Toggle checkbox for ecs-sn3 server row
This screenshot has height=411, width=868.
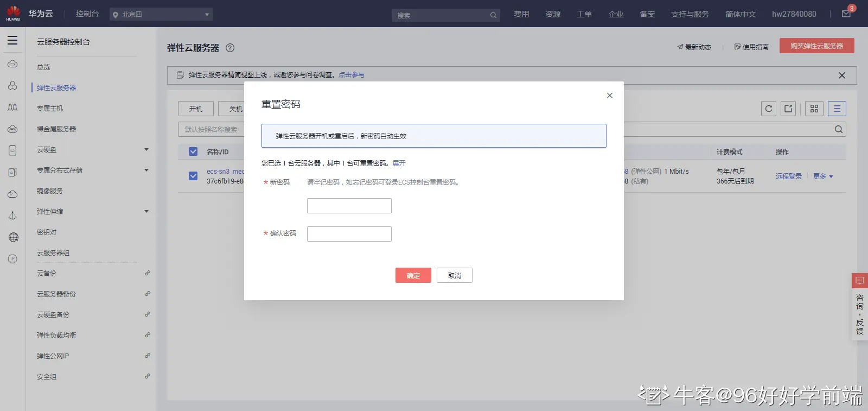(193, 176)
